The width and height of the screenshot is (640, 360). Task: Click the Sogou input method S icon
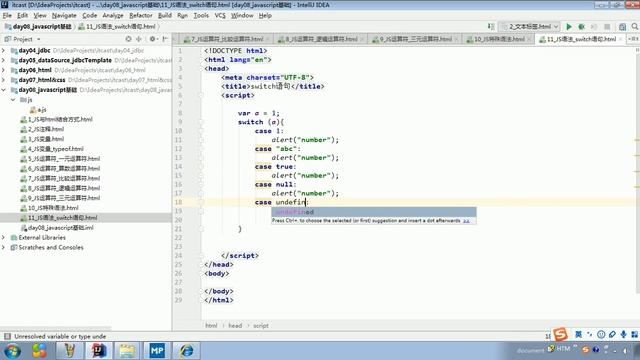pos(560,334)
